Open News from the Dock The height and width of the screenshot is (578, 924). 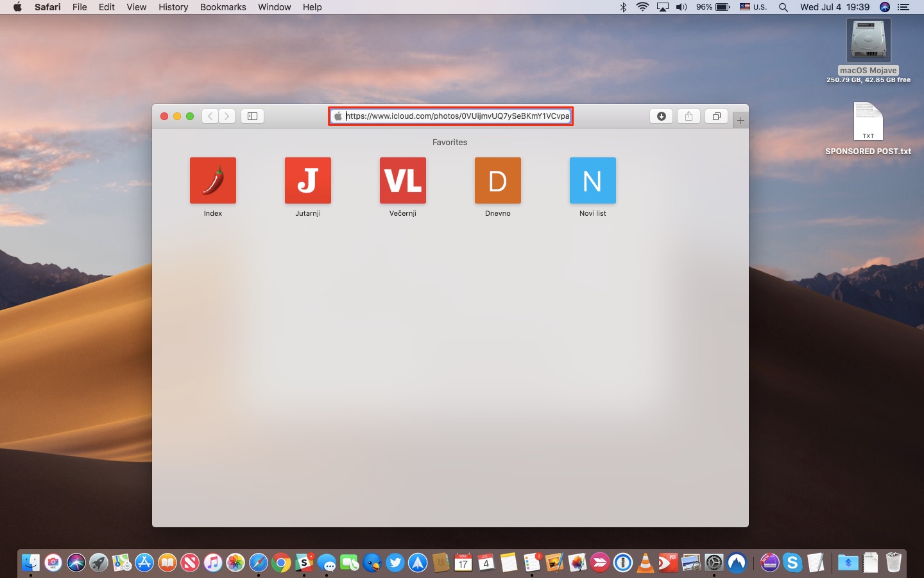click(x=190, y=563)
